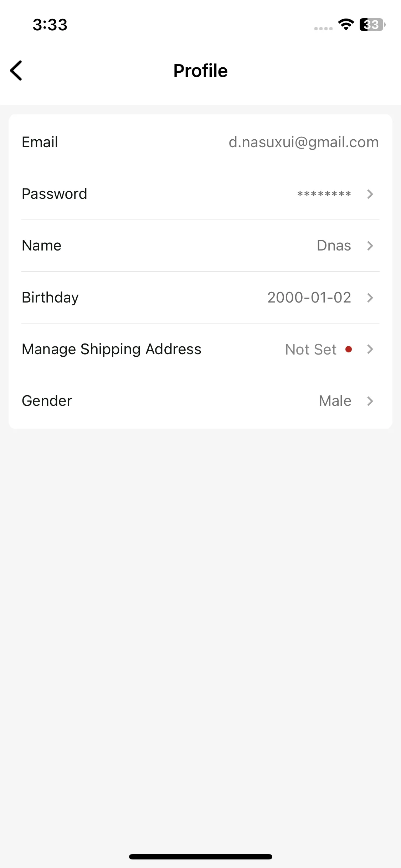Open the Name row chevron

pyautogui.click(x=370, y=246)
